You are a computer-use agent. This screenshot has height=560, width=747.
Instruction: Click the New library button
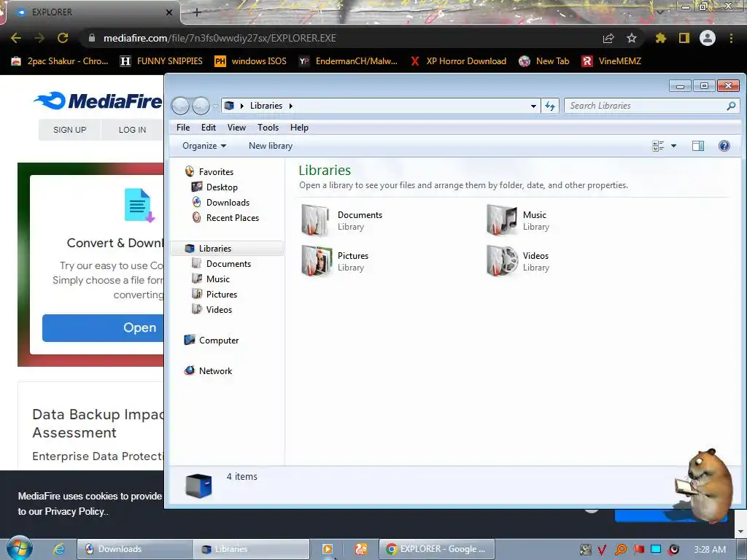click(271, 146)
